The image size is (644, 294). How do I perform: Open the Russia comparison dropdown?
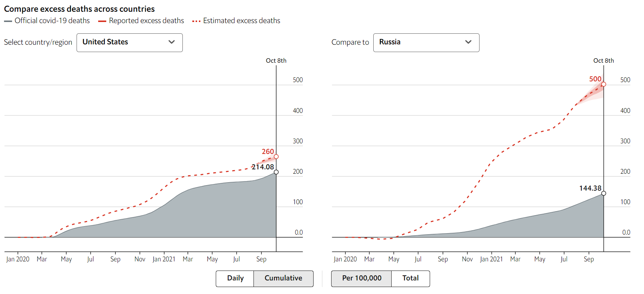[x=426, y=43]
